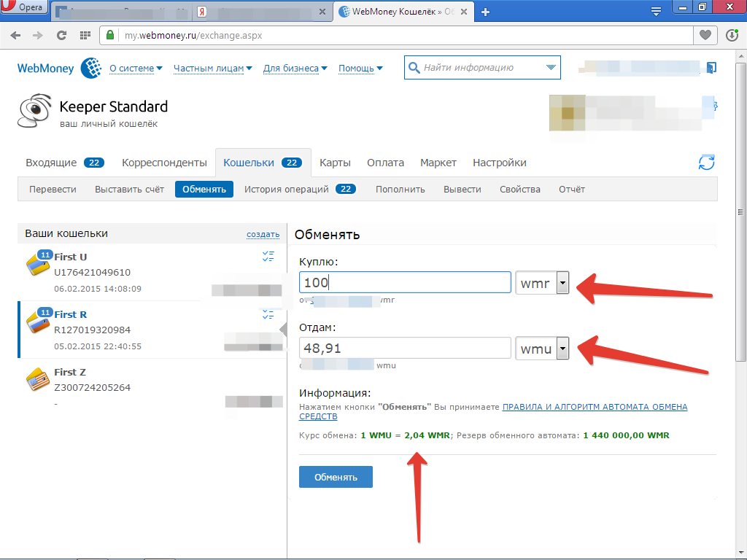This screenshot has height=560, width=747.
Task: Close the WebMoney Кошелёк tab
Action: 464,12
